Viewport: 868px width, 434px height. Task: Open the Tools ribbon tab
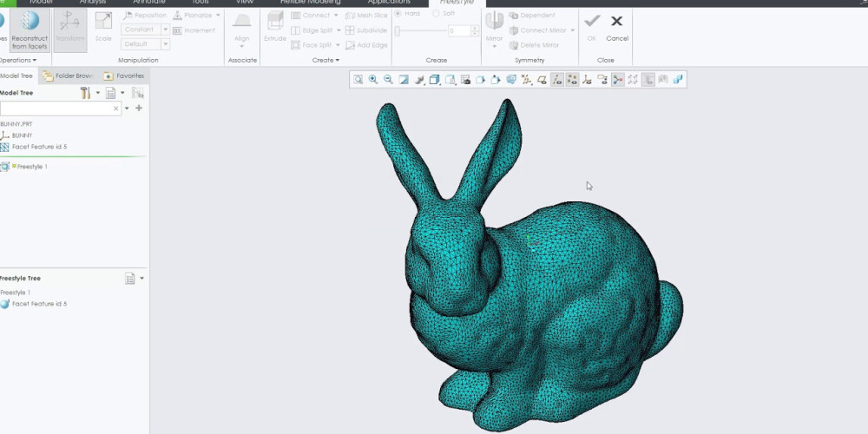201,3
